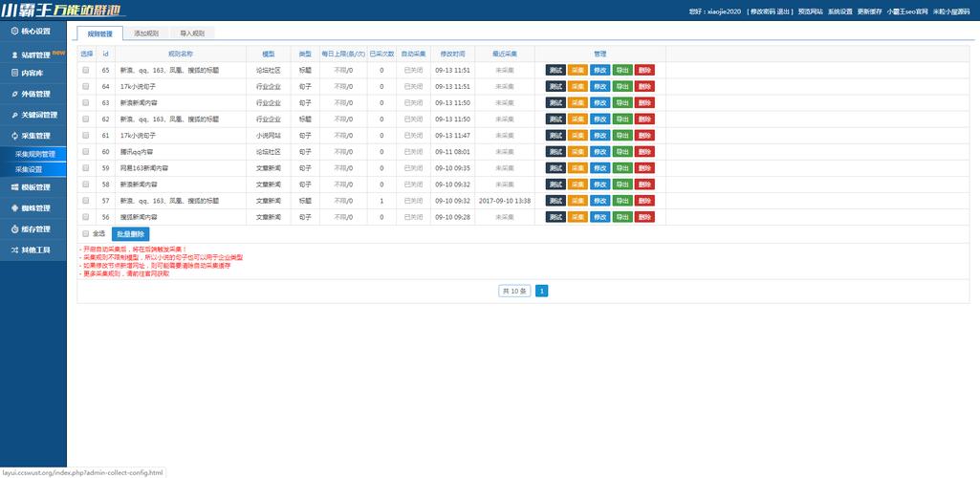
Task: Switch to the 规则管理 tab
Action: 100,33
